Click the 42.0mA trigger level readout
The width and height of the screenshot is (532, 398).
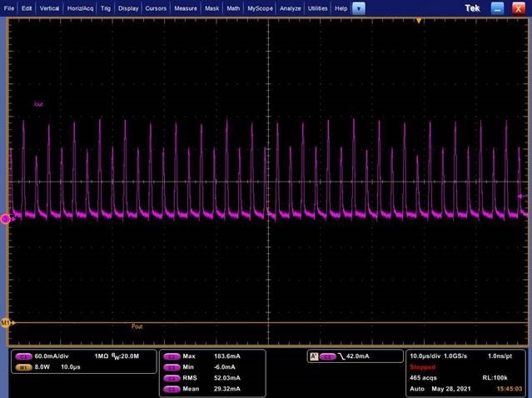click(x=358, y=356)
